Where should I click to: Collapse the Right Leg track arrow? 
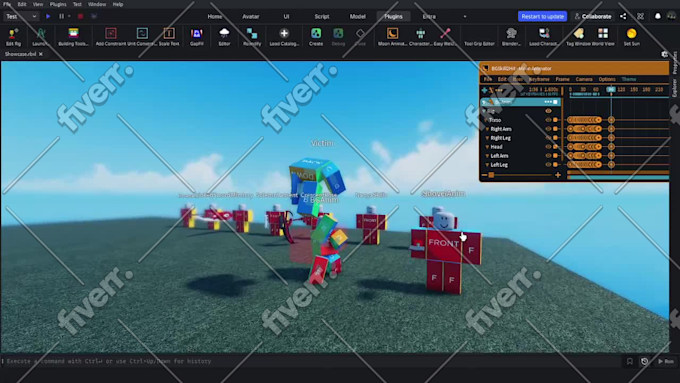click(x=487, y=138)
